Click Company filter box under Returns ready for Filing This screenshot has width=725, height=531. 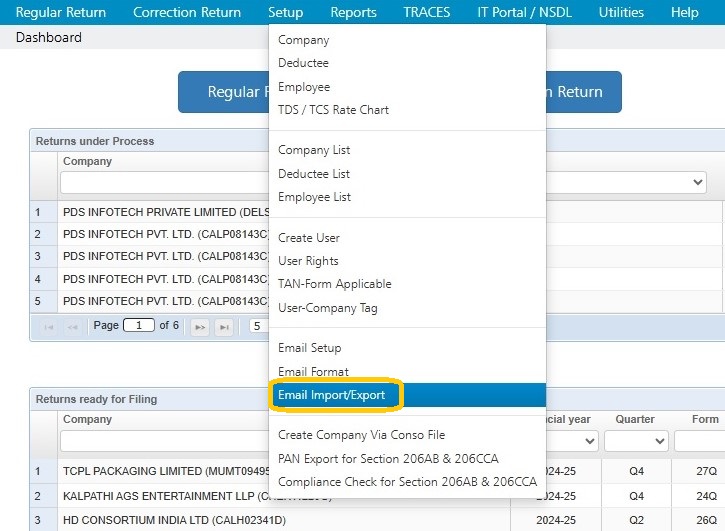point(165,441)
